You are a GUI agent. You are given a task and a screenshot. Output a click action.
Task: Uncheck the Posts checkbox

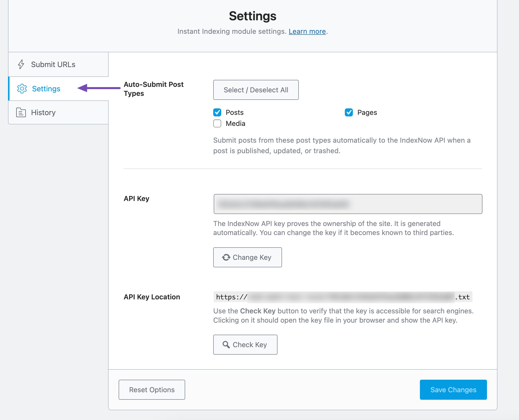[217, 112]
